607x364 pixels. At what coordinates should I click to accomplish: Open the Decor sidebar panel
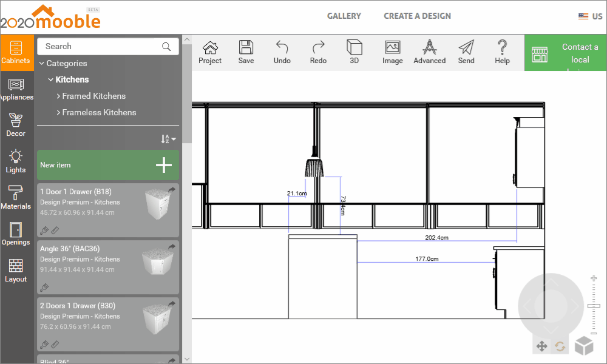click(16, 126)
